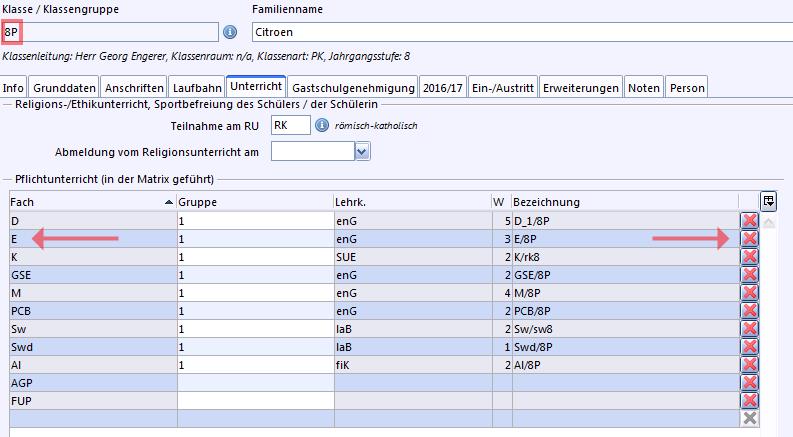Switch to 2016/17 tab
The width and height of the screenshot is (793, 437).
[443, 88]
